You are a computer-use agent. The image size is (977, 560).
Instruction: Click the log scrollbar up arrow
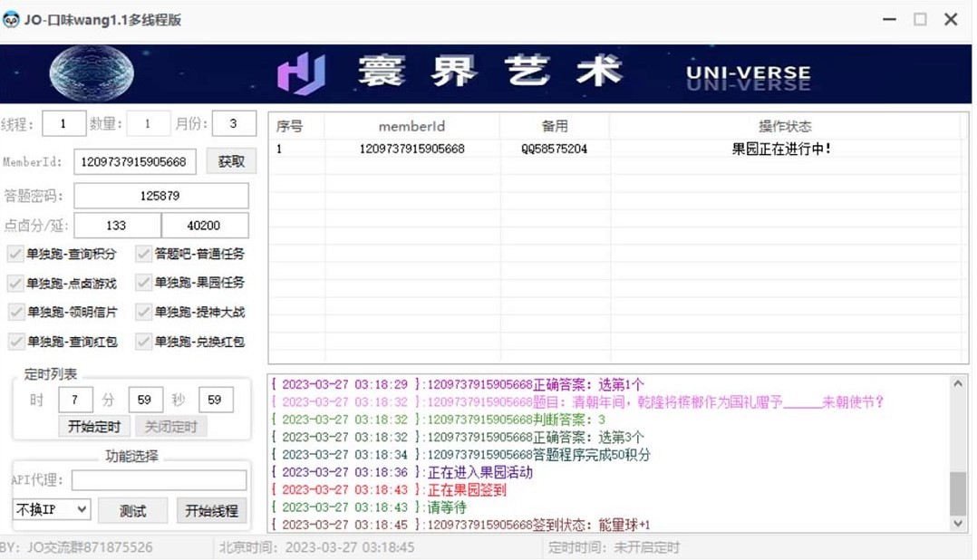958,383
